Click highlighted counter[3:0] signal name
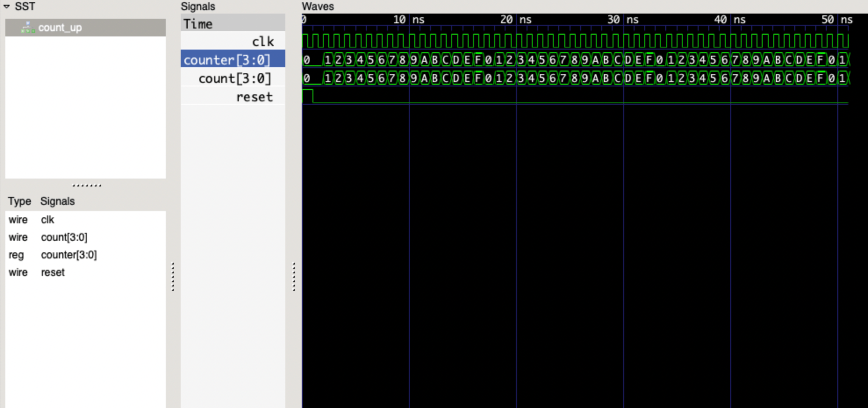Screen dimensions: 868x408 pyautogui.click(x=227, y=60)
